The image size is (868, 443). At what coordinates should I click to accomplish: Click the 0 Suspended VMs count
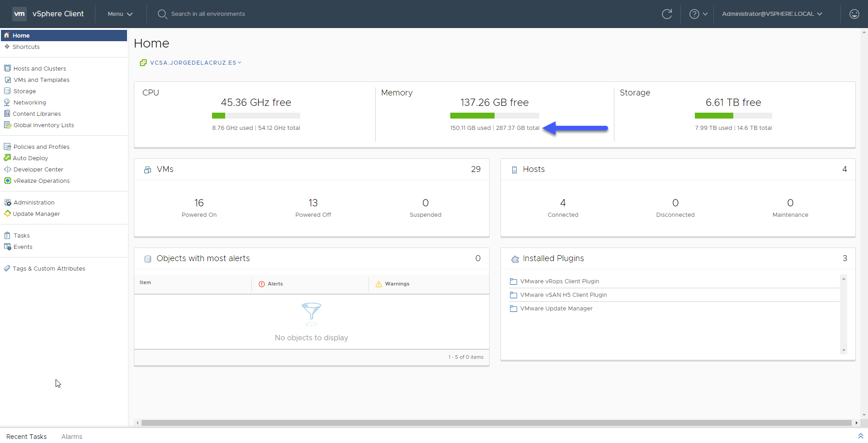pos(425,203)
